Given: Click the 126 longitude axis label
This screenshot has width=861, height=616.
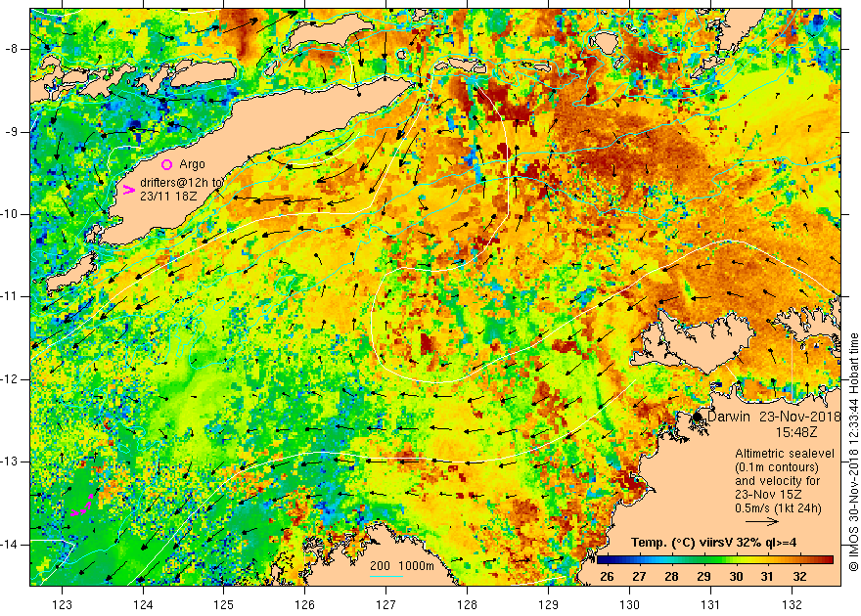Looking at the screenshot, I should point(304,605).
